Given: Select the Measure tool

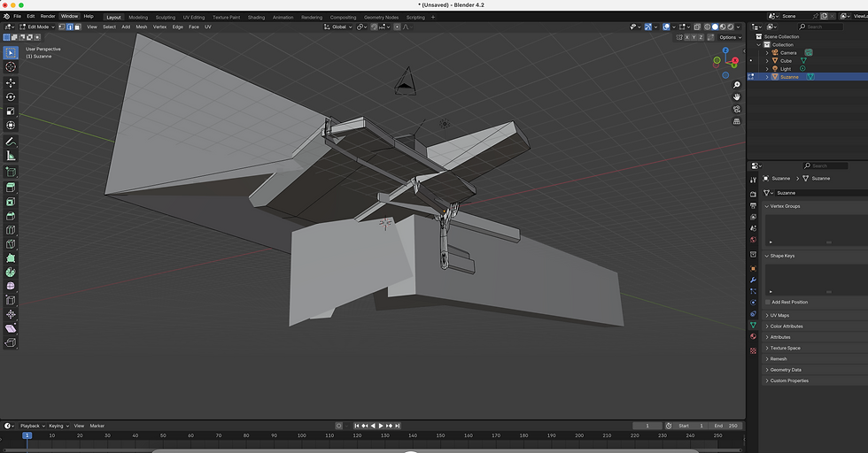Looking at the screenshot, I should click(x=11, y=156).
